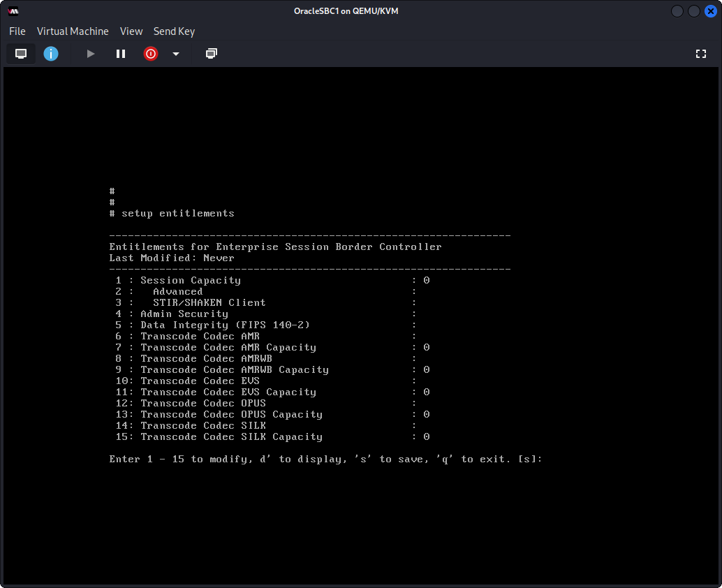The width and height of the screenshot is (722, 588).
Task: Switch console to fullscreen mode
Action: pyautogui.click(x=701, y=54)
